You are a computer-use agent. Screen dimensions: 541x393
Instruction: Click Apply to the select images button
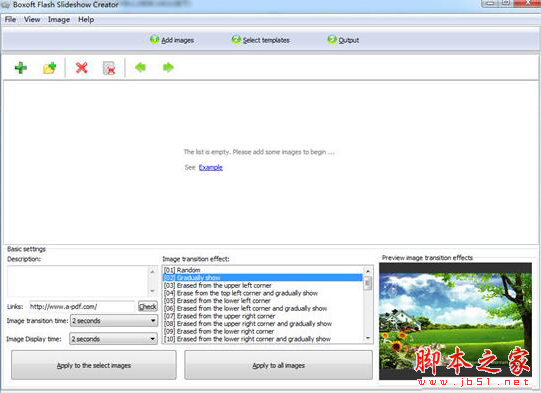[94, 365]
